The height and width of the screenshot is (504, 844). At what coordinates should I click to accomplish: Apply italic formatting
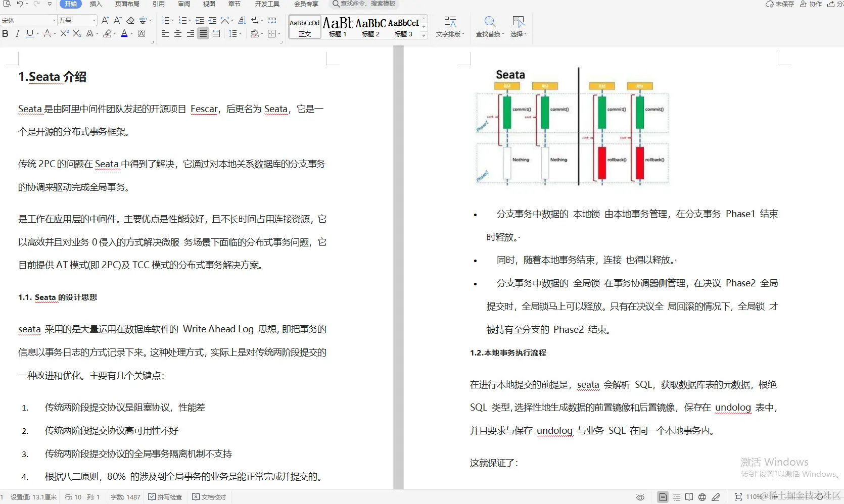[x=17, y=34]
